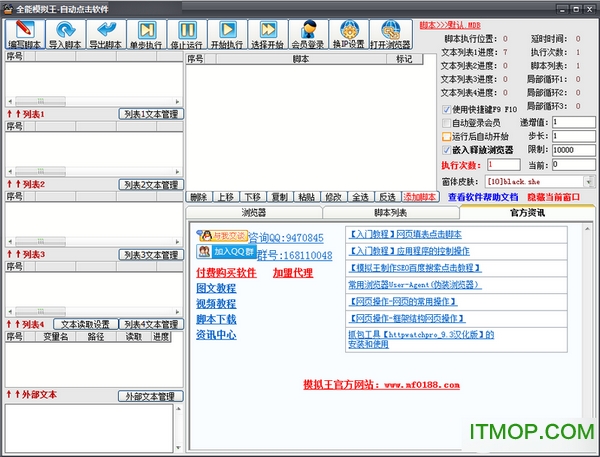Click the red arrows beside 列表2
The image size is (600, 457).
[x=13, y=184]
